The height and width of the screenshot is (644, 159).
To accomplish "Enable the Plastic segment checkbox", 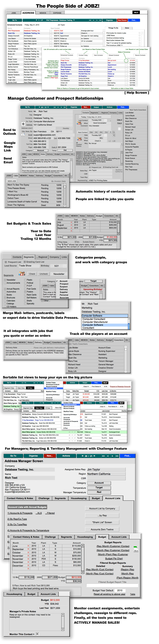I will 25,280.
